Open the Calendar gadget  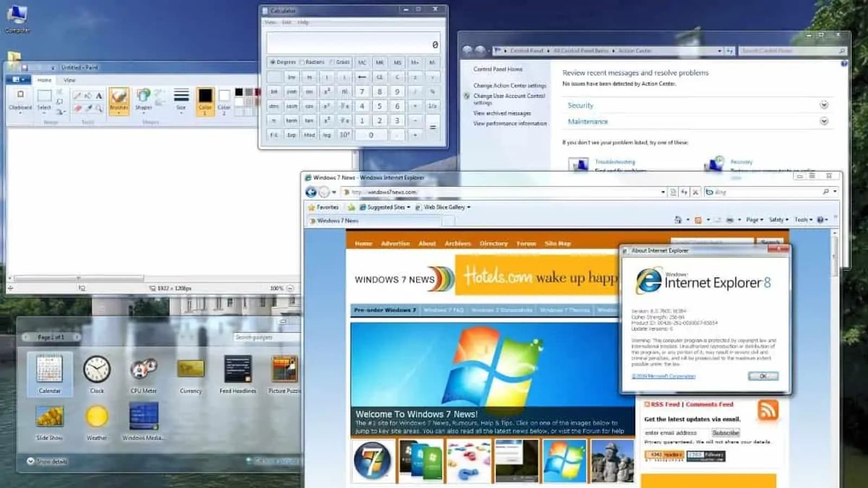pyautogui.click(x=49, y=374)
